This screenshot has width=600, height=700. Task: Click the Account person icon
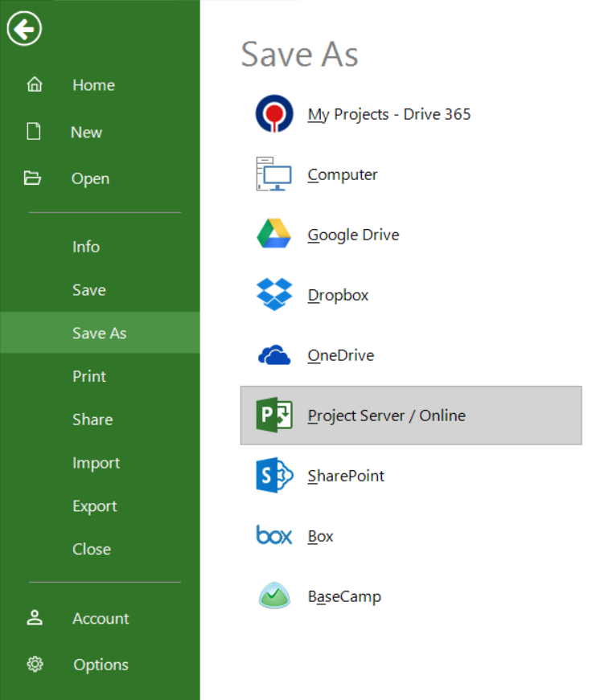tap(34, 618)
